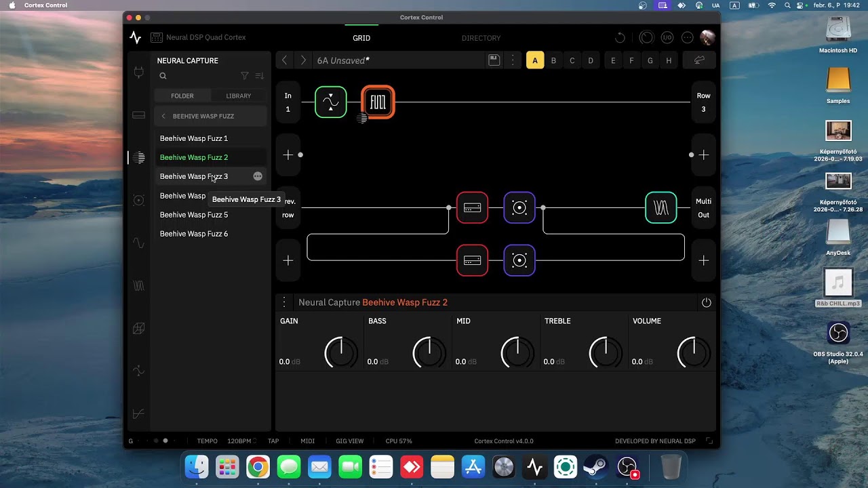
Task: Toggle Beehive Wasp Fuzz 2 bypass power button
Action: pyautogui.click(x=707, y=303)
